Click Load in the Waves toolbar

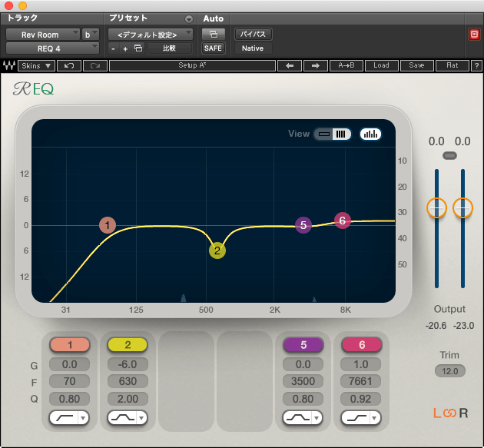point(382,66)
